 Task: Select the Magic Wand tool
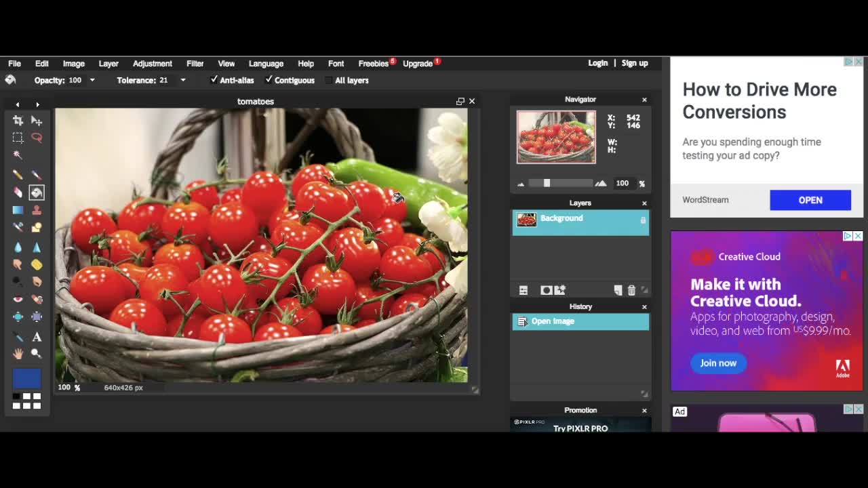pyautogui.click(x=17, y=155)
